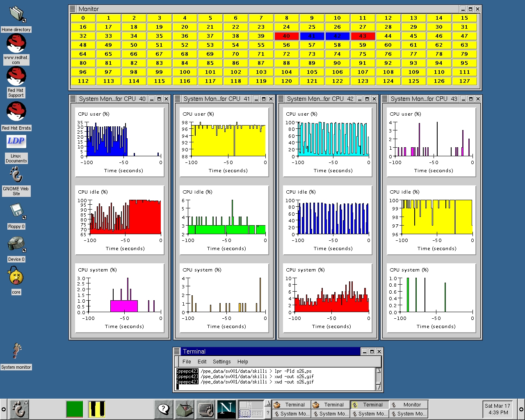Launch the terminal from the panel icon
The height and width of the screenshot is (420, 525).
pyautogui.click(x=205, y=409)
